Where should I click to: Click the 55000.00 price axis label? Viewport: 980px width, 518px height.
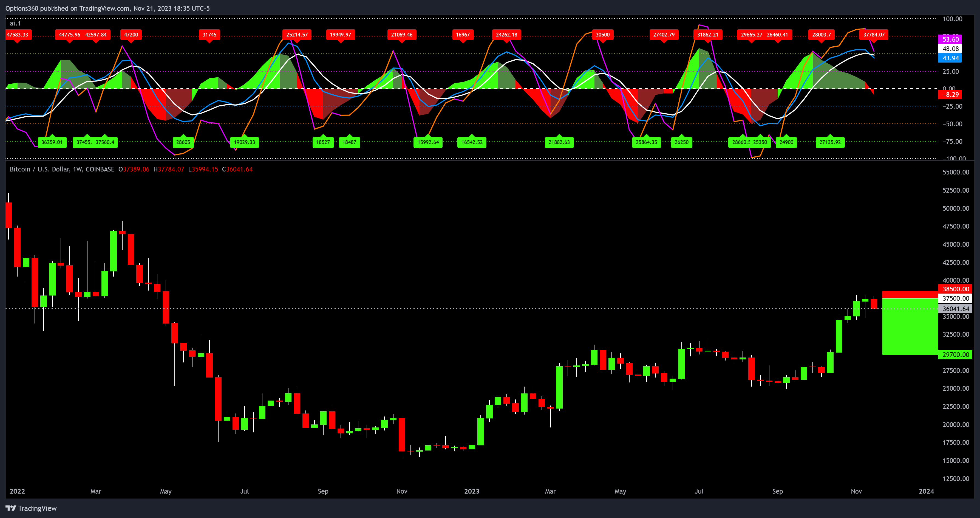tap(956, 172)
